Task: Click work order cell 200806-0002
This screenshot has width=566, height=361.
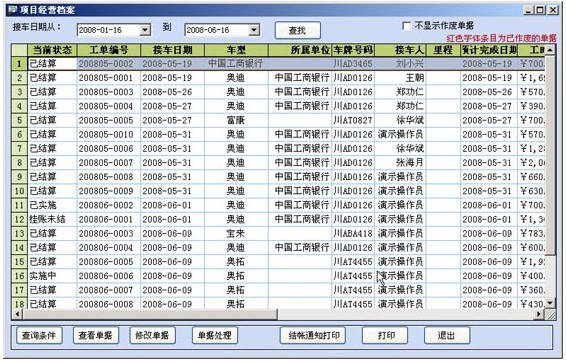Action: 109,205
